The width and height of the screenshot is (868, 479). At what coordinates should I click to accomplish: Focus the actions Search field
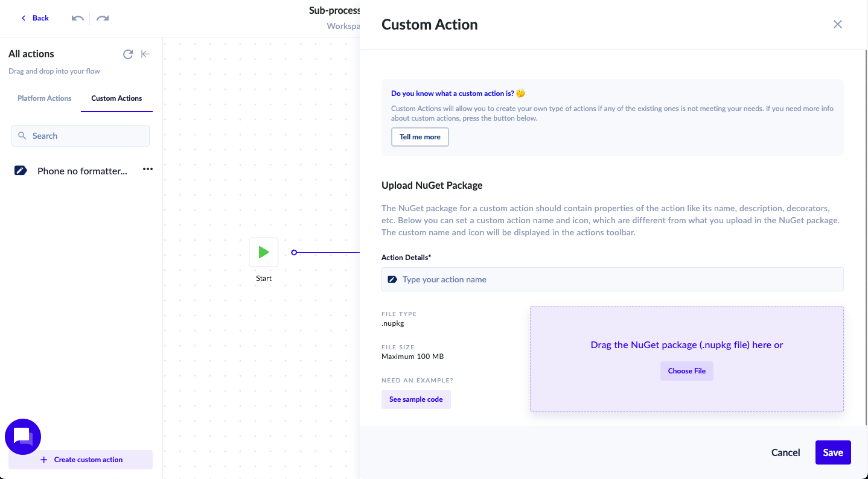point(80,136)
